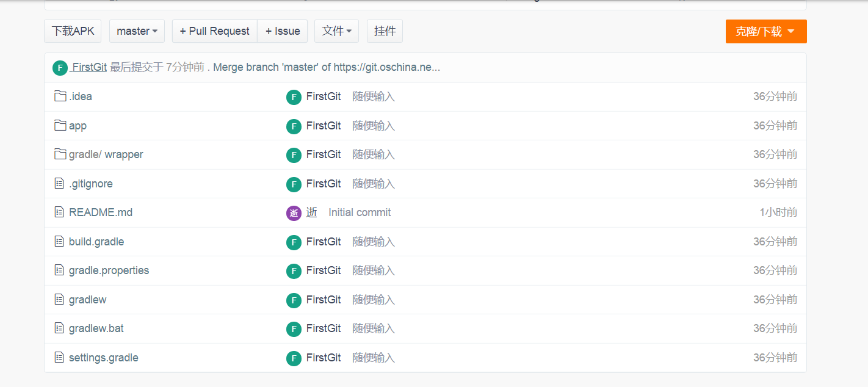Click the file icon next to gradlew
The width and height of the screenshot is (868, 387).
pyautogui.click(x=59, y=299)
